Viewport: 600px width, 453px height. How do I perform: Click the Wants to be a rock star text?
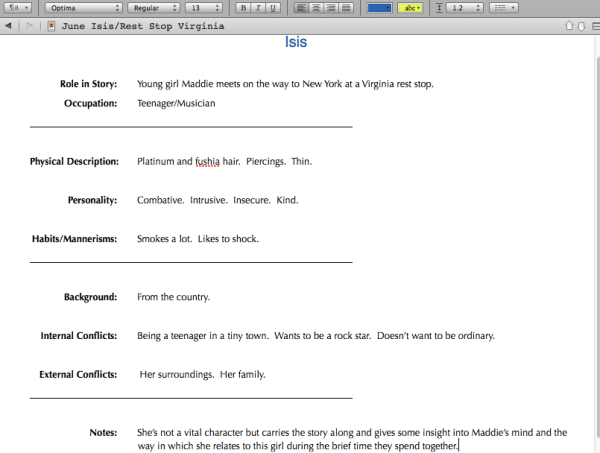(x=323, y=336)
